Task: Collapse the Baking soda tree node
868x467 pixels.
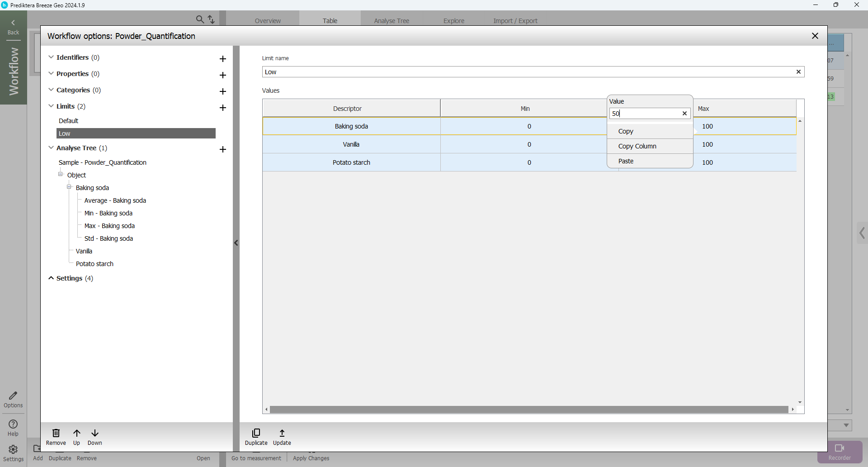Action: (x=69, y=187)
